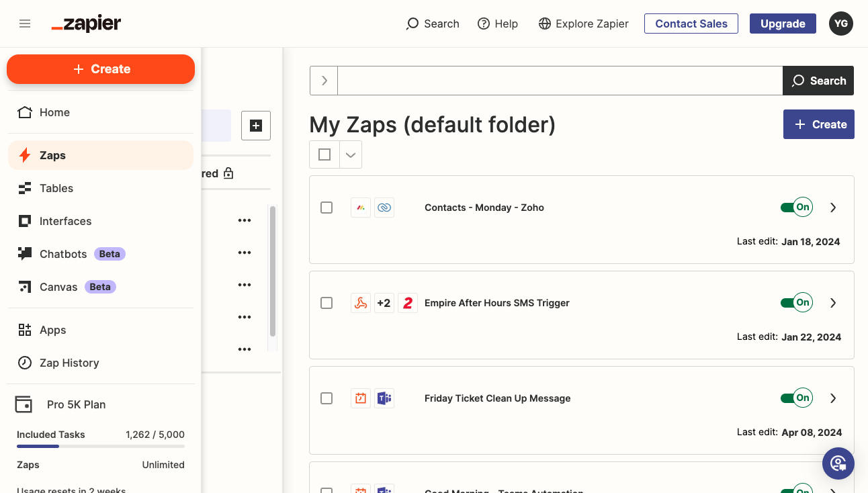This screenshot has width=868, height=493.
Task: Click the orange Create button
Action: click(x=101, y=69)
